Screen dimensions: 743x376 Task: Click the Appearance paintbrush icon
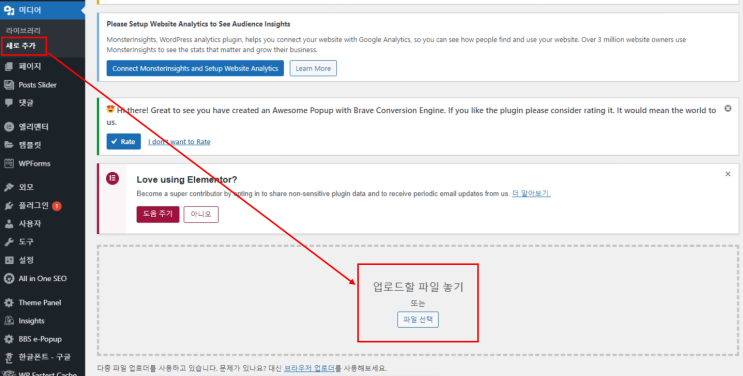[9, 187]
